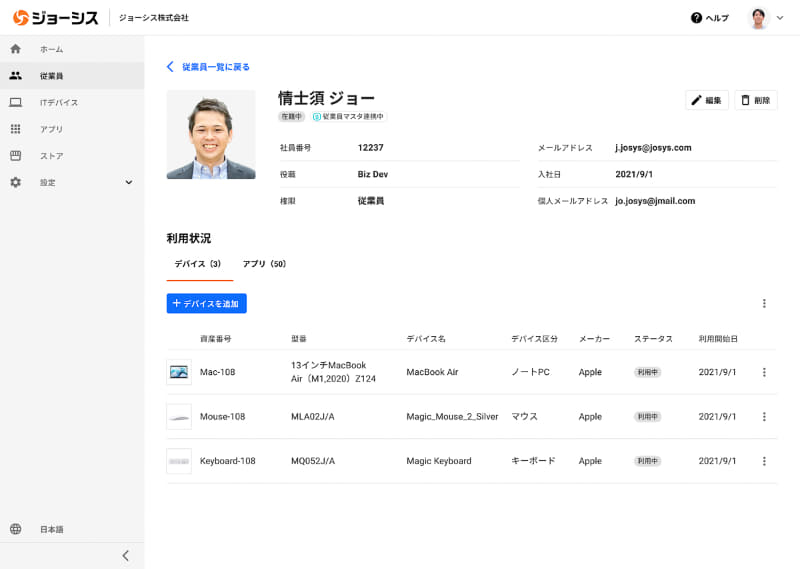This screenshot has width=800, height=569.
Task: Switch to the デバイス (3) tab
Action: 198,264
